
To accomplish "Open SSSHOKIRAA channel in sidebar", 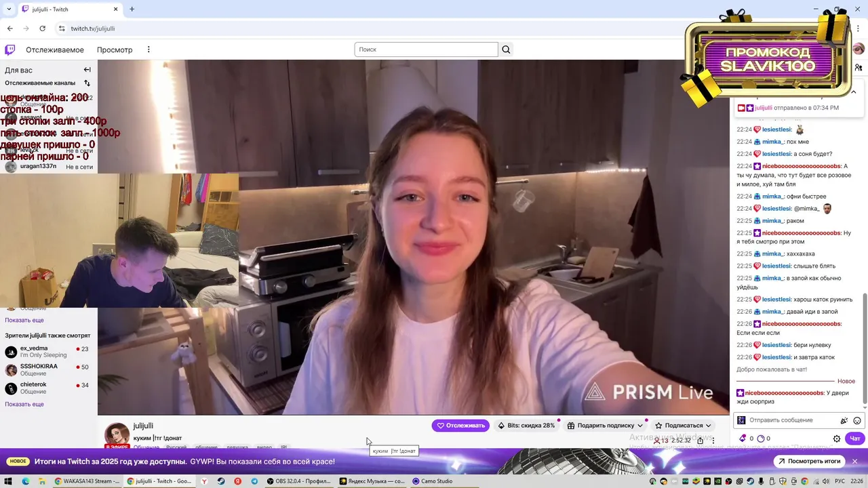I will click(47, 370).
